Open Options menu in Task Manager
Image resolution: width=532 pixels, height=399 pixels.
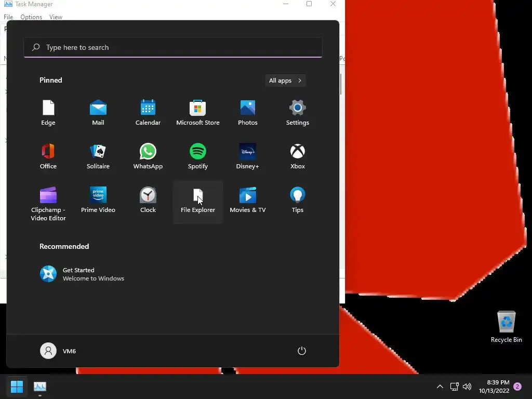click(31, 17)
